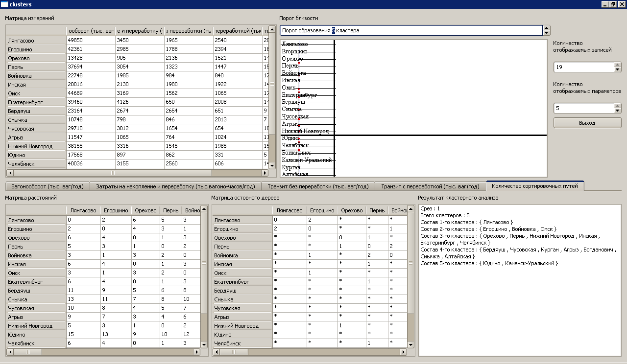The image size is (627, 364).
Task: Select the Транзит с переработкой tab
Action: (x=430, y=186)
